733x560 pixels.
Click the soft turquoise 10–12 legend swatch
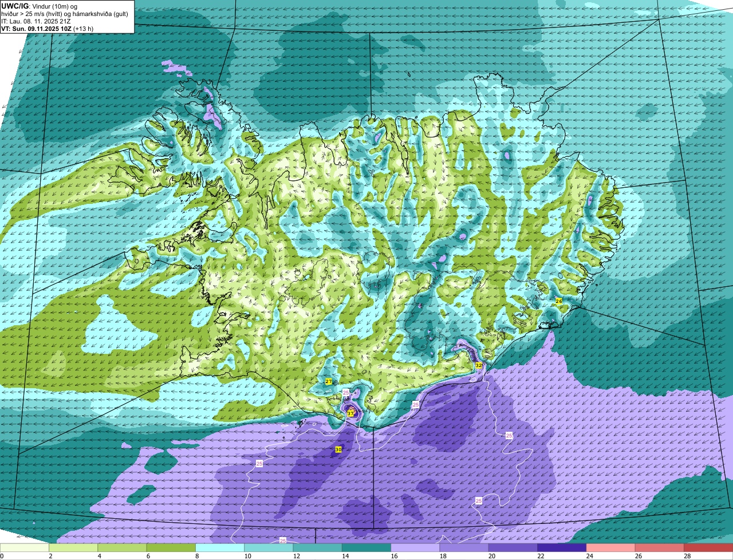269,547
